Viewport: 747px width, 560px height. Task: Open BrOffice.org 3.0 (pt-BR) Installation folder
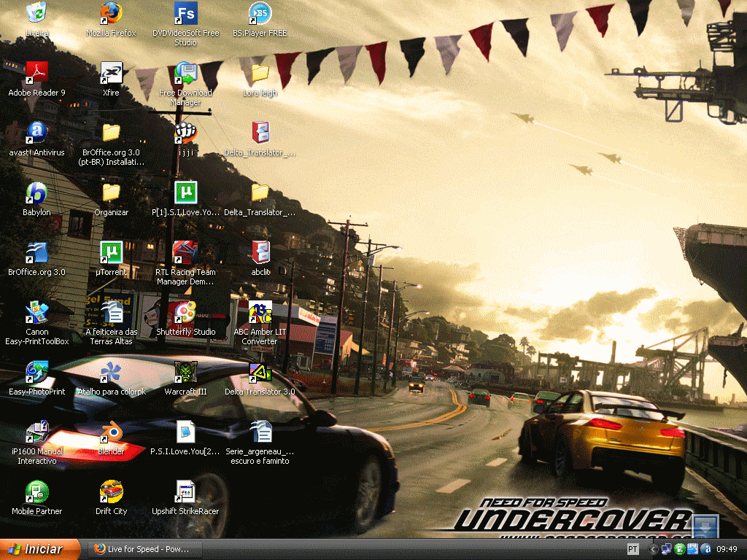[x=111, y=133]
